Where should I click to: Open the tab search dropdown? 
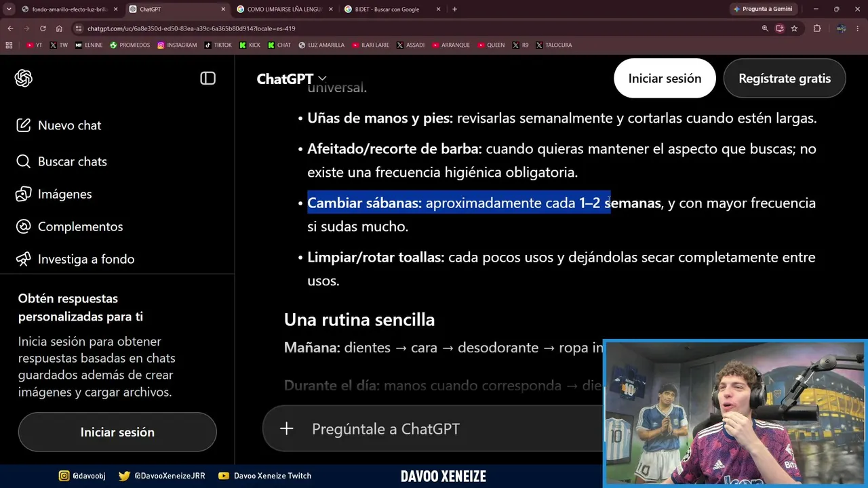click(9, 9)
